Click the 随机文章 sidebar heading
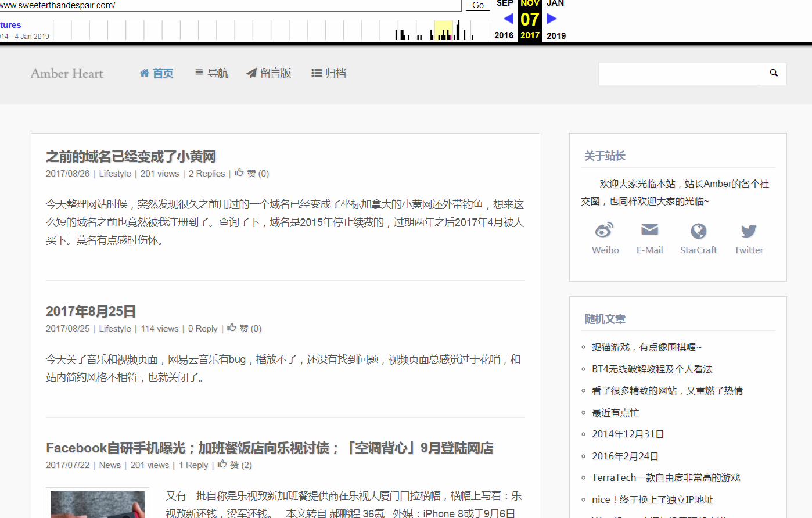812x518 pixels. [x=605, y=319]
